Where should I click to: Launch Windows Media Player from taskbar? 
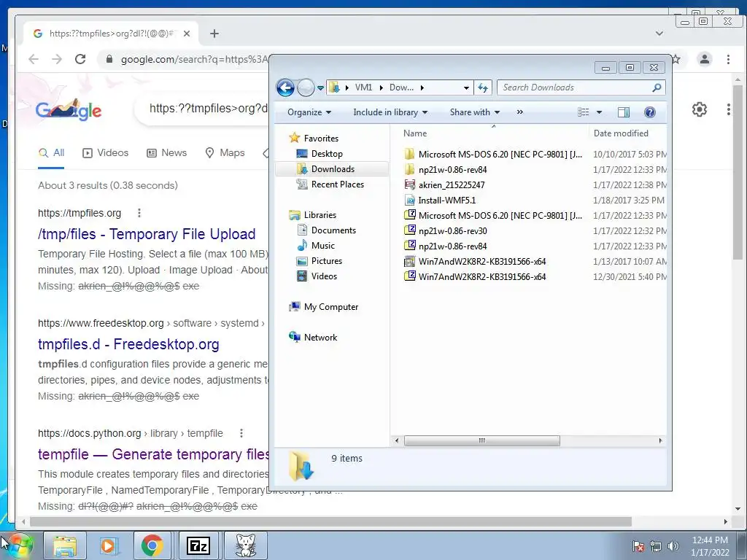click(108, 545)
